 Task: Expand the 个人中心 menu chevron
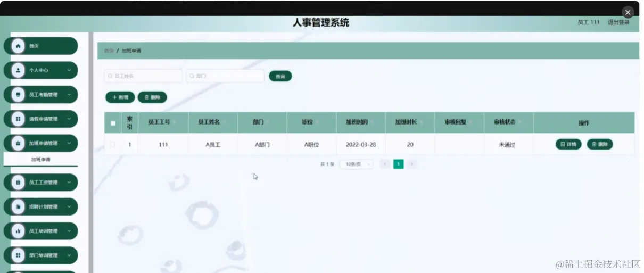tap(69, 70)
